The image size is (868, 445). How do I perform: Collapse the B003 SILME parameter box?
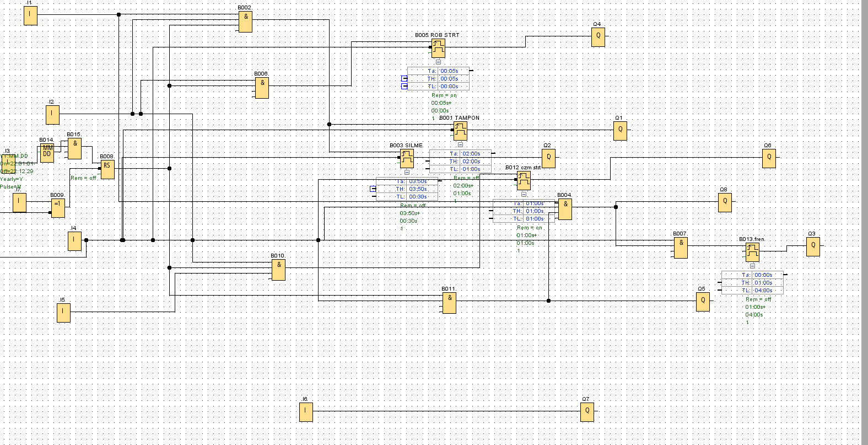(x=407, y=172)
